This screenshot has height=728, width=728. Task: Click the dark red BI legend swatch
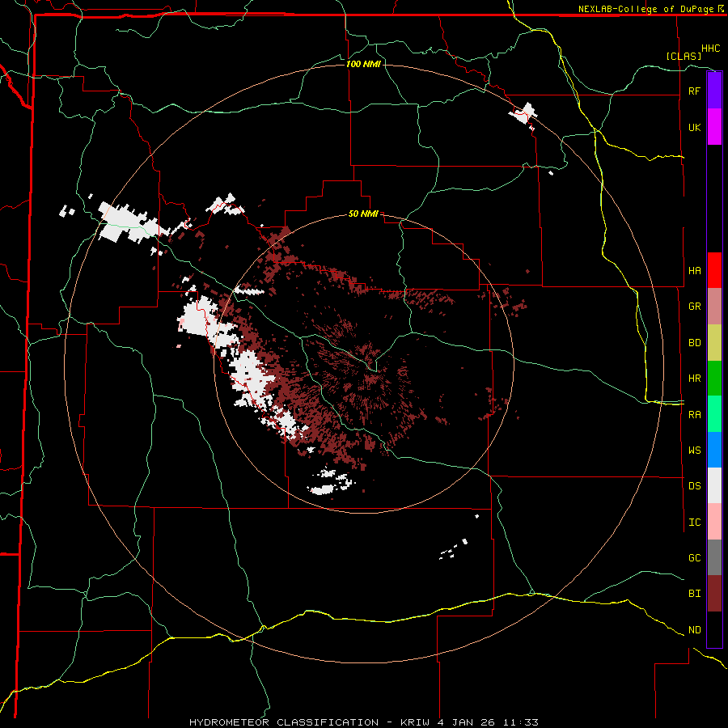tap(714, 594)
